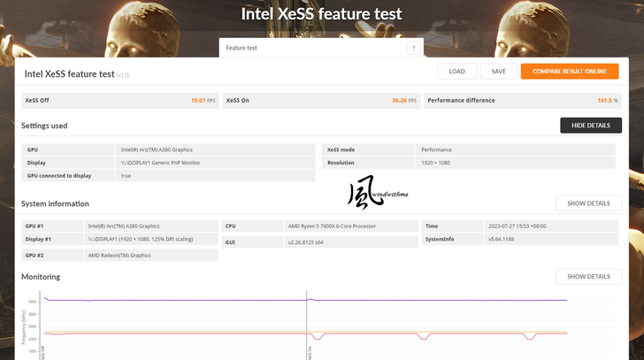Click the XeSS On FPS score
This screenshot has height=360, width=644.
405,101
